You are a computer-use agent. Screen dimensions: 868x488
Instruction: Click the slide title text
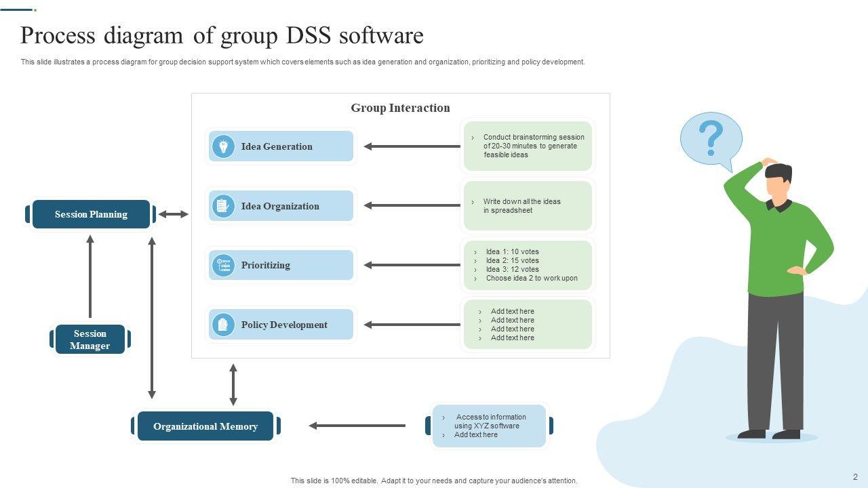coord(222,35)
